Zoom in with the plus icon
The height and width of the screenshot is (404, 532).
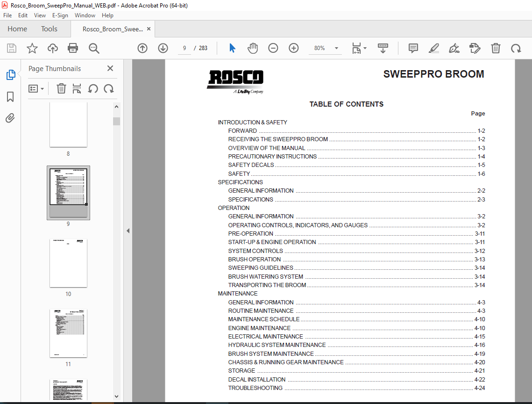(x=294, y=48)
